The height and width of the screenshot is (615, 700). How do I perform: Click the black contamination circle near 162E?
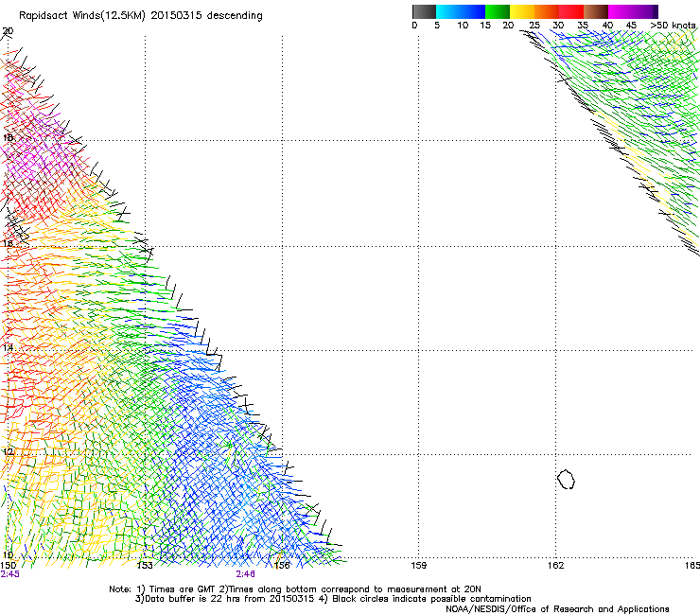566,479
